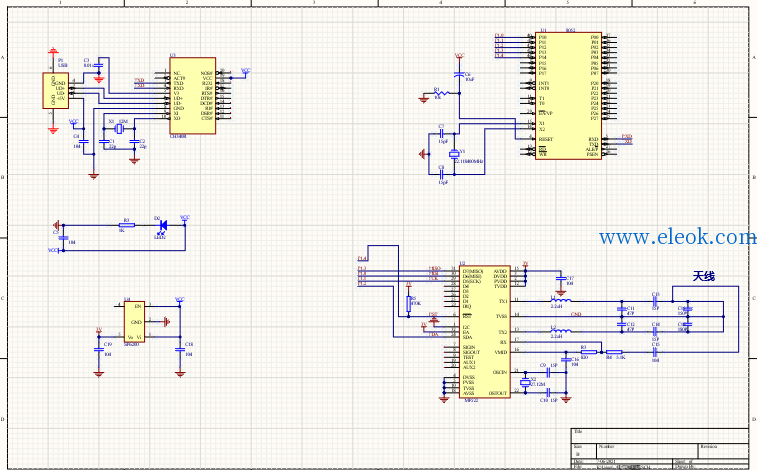This screenshot has height=470, width=757.
Task: Select the LED D2 symbol
Action: [162, 225]
